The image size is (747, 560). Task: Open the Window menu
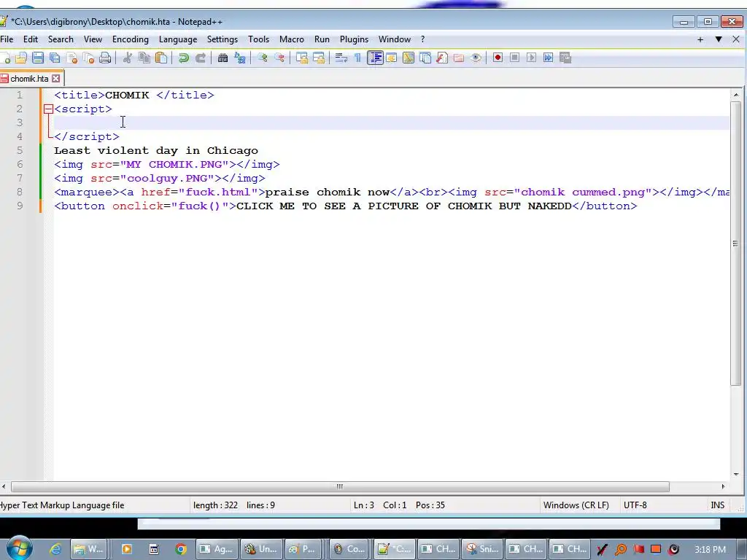395,39
